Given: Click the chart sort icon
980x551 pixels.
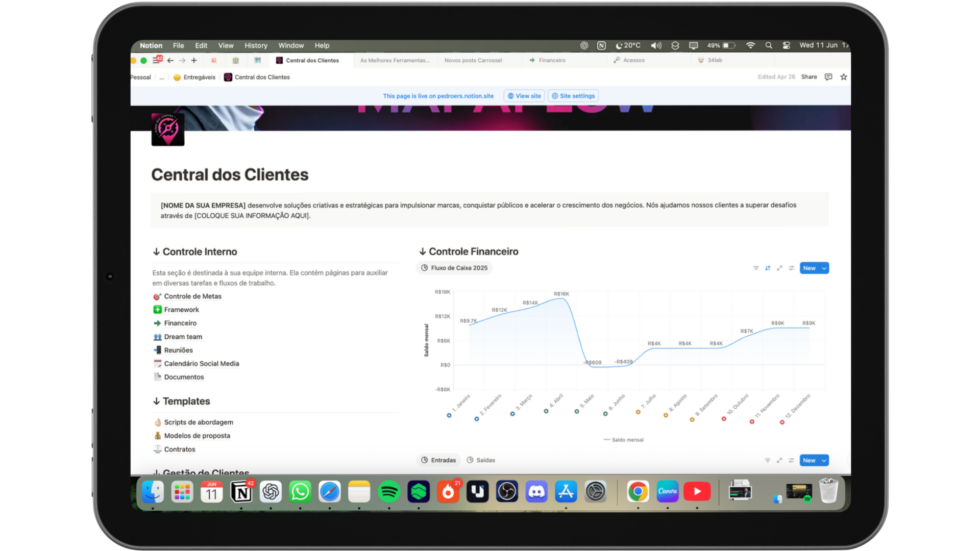Looking at the screenshot, I should point(768,268).
